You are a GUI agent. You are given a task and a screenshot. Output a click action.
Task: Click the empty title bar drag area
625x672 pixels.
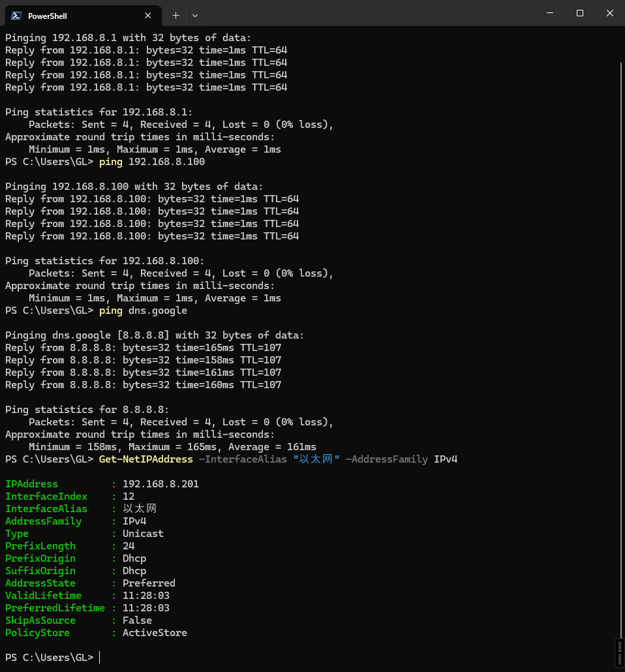click(x=365, y=13)
